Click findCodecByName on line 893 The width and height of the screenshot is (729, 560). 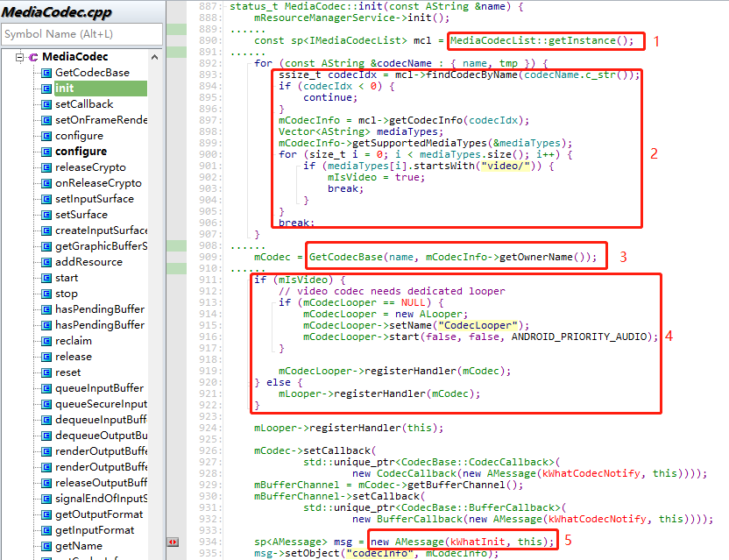tap(471, 74)
